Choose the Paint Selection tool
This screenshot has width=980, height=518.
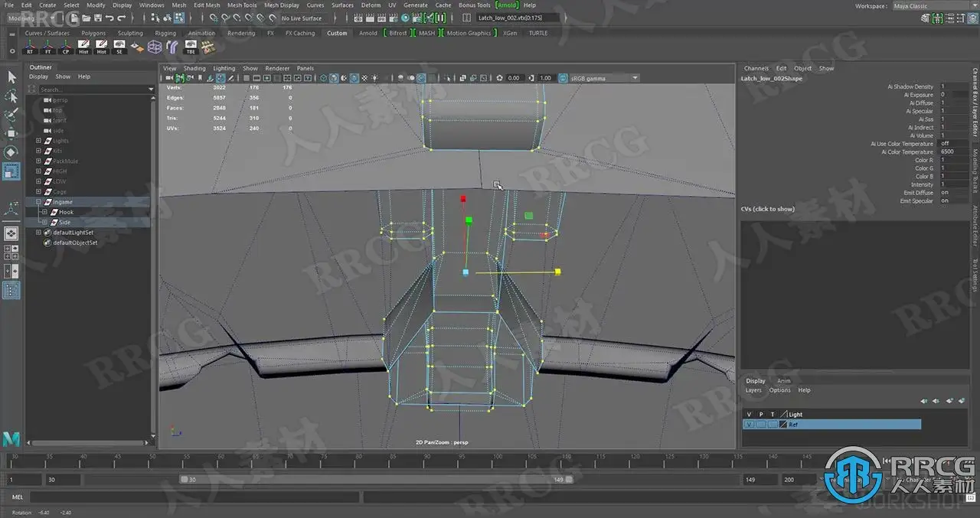click(x=11, y=116)
